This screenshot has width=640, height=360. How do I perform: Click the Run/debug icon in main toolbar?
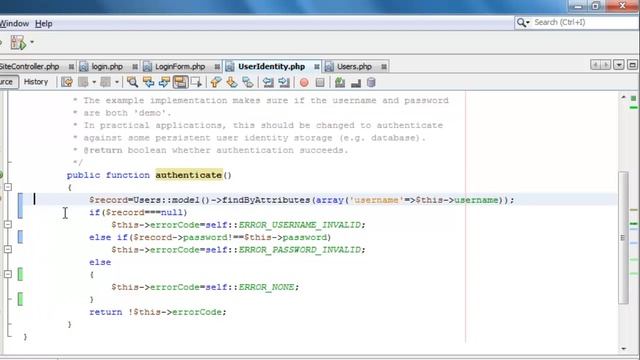pyautogui.click(x=18, y=42)
